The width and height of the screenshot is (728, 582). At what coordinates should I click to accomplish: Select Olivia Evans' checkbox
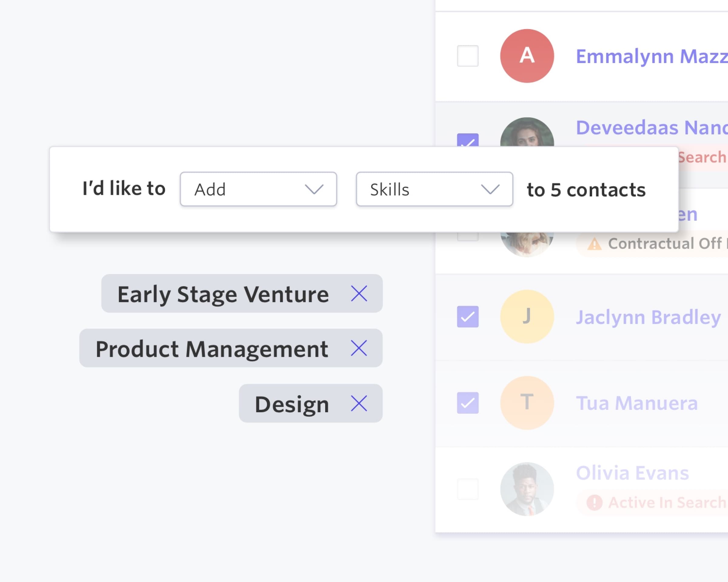coord(468,489)
